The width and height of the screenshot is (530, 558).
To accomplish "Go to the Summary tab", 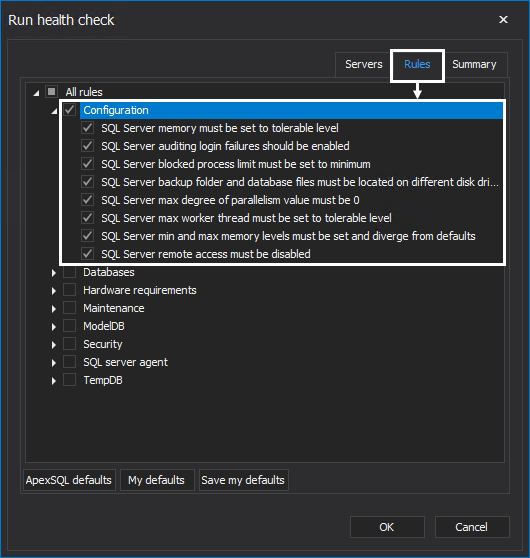I will point(474,64).
